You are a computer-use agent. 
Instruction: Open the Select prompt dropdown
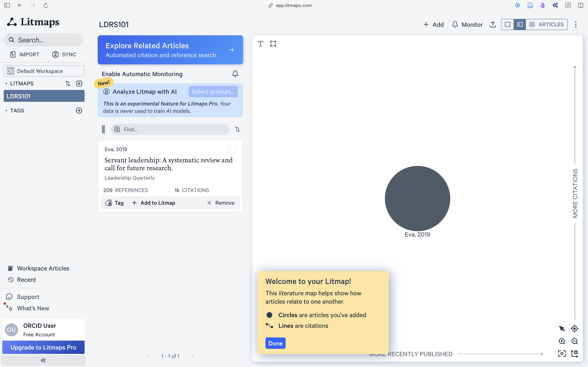(213, 91)
